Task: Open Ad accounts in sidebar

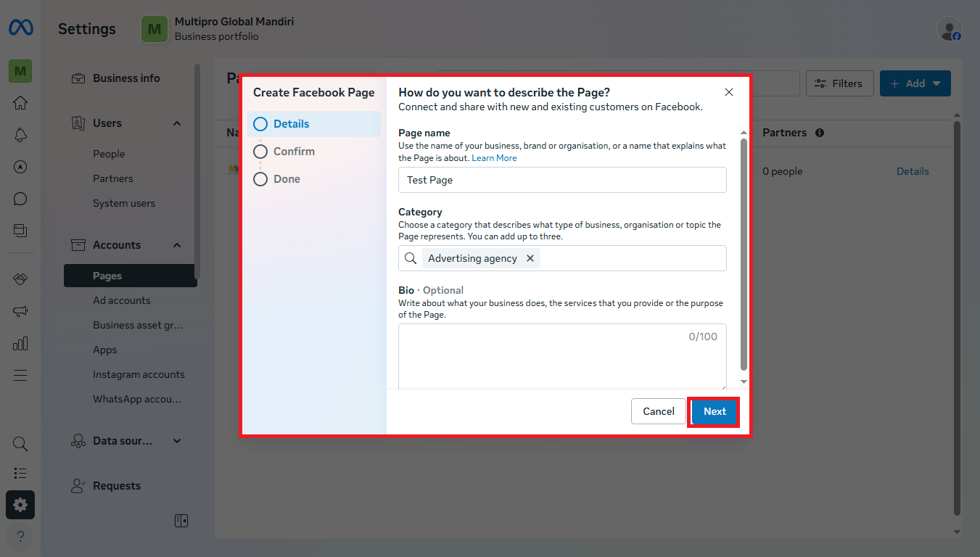Action: pyautogui.click(x=122, y=300)
